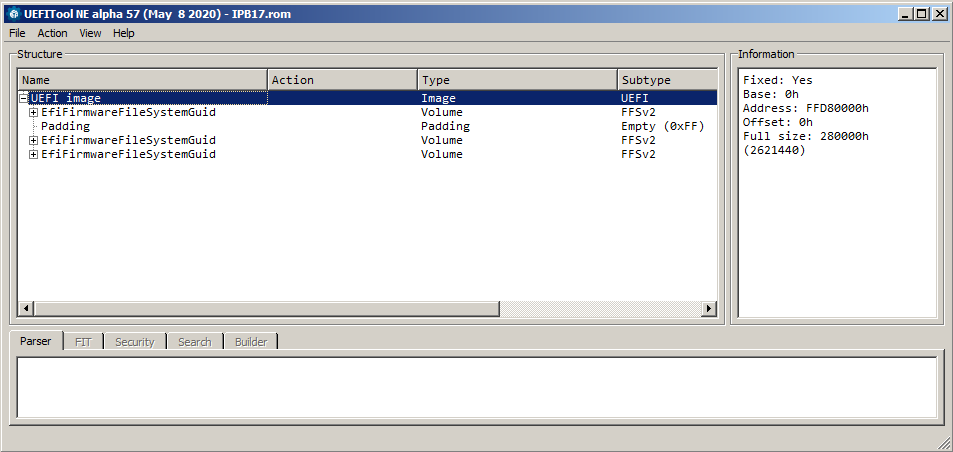Image resolution: width=953 pixels, height=452 pixels.
Task: Open the File menu
Action: point(17,33)
